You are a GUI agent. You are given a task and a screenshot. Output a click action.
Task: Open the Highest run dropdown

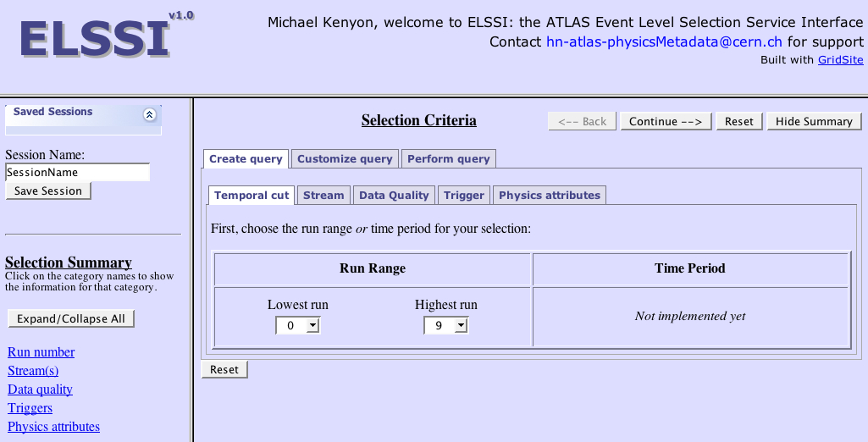point(446,325)
